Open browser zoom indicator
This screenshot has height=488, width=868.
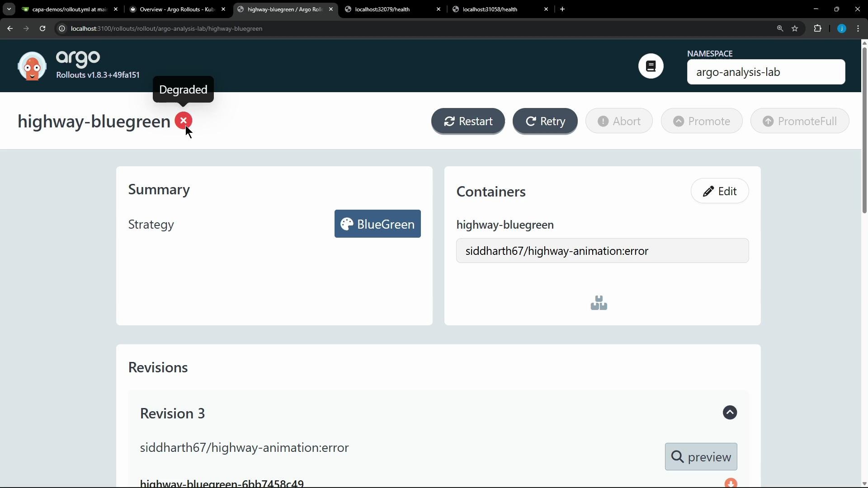click(x=780, y=28)
